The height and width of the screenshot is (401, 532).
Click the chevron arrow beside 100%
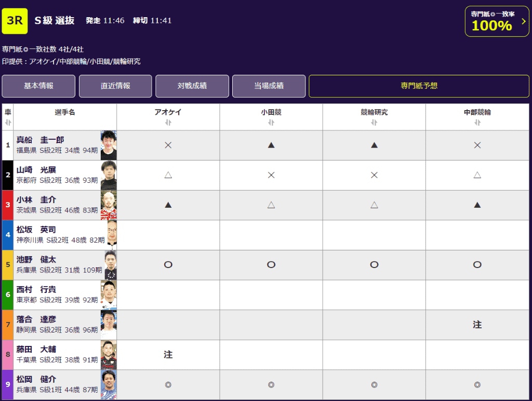click(x=523, y=21)
